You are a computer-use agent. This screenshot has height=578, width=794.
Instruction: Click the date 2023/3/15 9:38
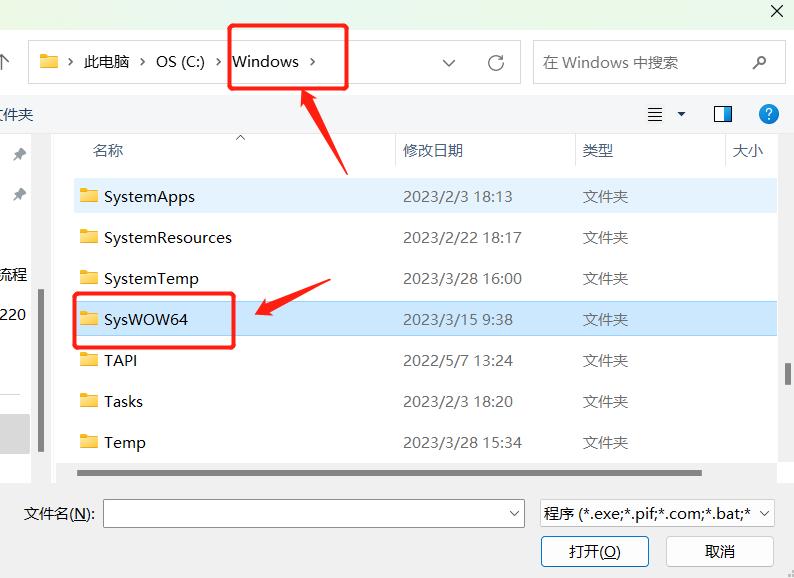(458, 320)
